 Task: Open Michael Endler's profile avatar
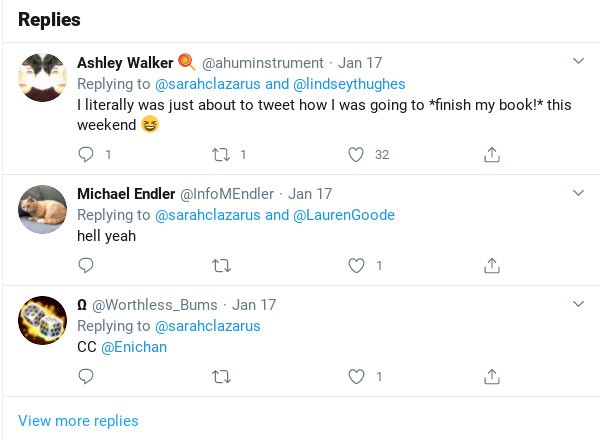[43, 207]
